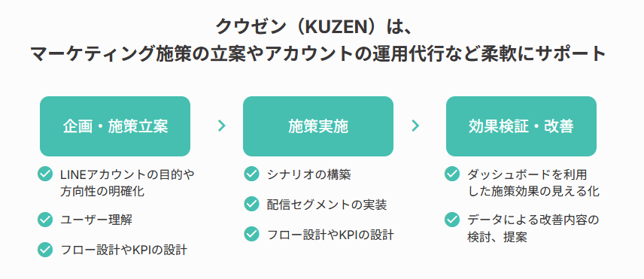Screen dimensions: 644x279
Task: Click chevron arrow between 施策実施 and 効果検証・改善
Action: (415, 126)
